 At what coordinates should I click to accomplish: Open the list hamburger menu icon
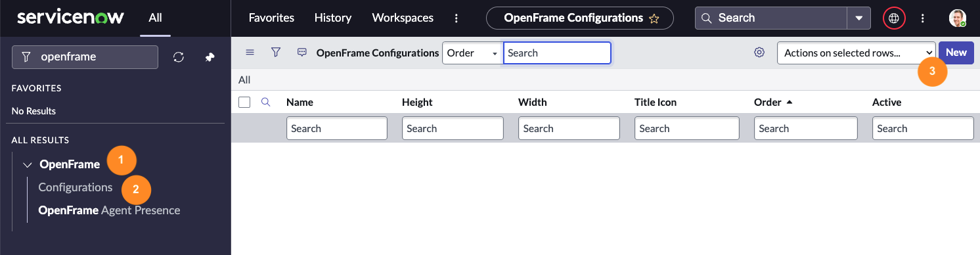tap(250, 53)
